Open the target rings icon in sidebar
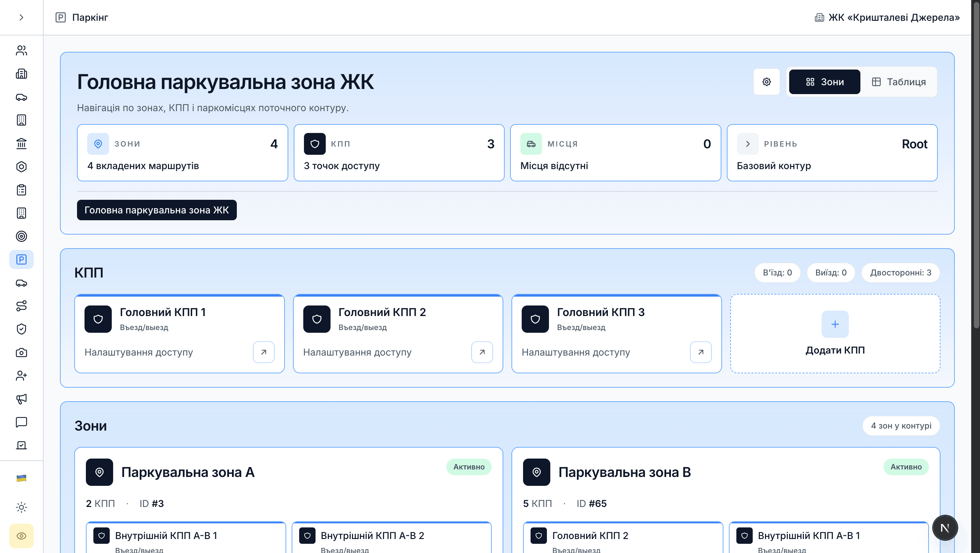Viewport: 980px width, 553px height. coord(21,236)
